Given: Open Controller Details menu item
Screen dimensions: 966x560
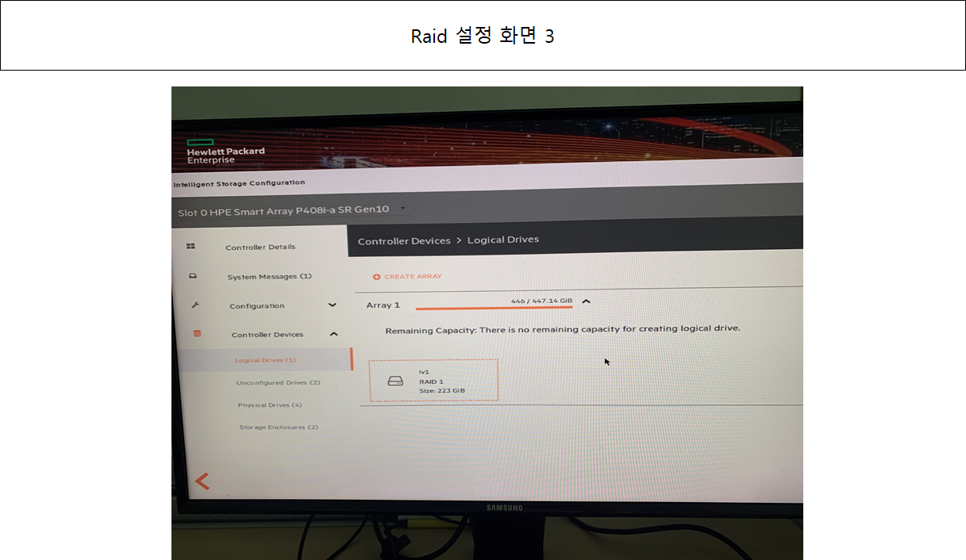Looking at the screenshot, I should [x=260, y=247].
